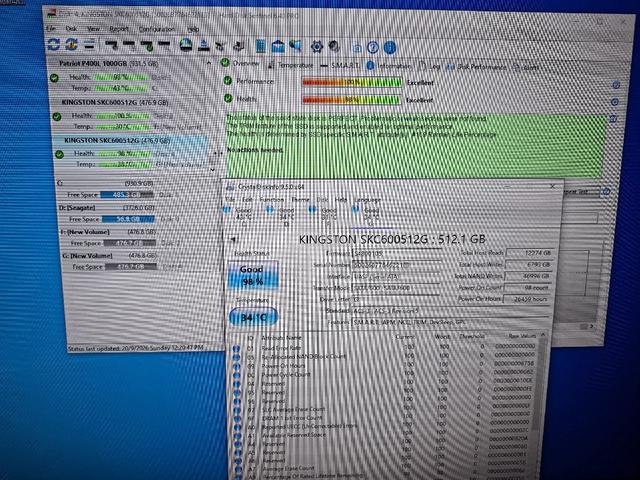Open Report menu in Hard Disk Sentinel

point(119,29)
